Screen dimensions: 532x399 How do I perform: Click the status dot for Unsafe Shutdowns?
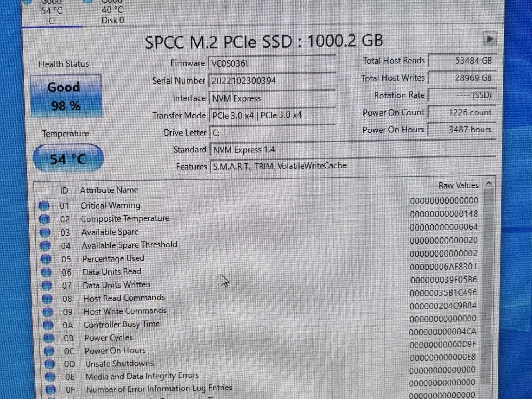[50, 364]
